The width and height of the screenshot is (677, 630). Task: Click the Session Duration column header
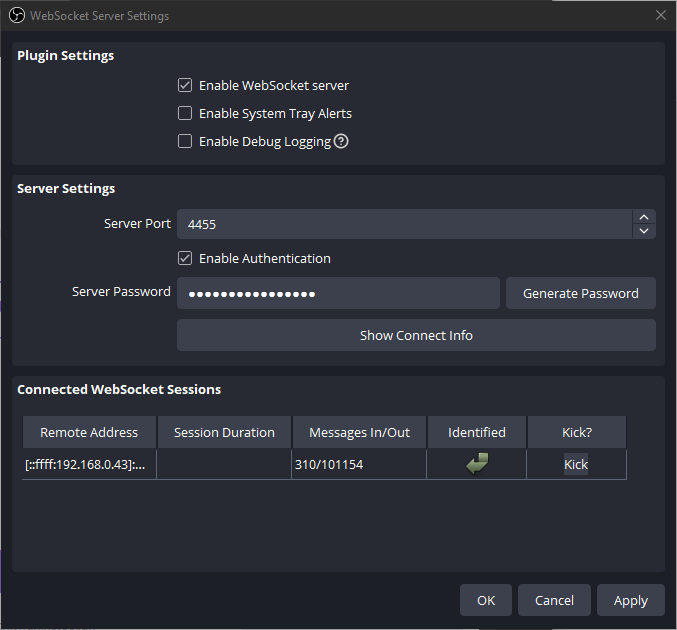tap(224, 432)
